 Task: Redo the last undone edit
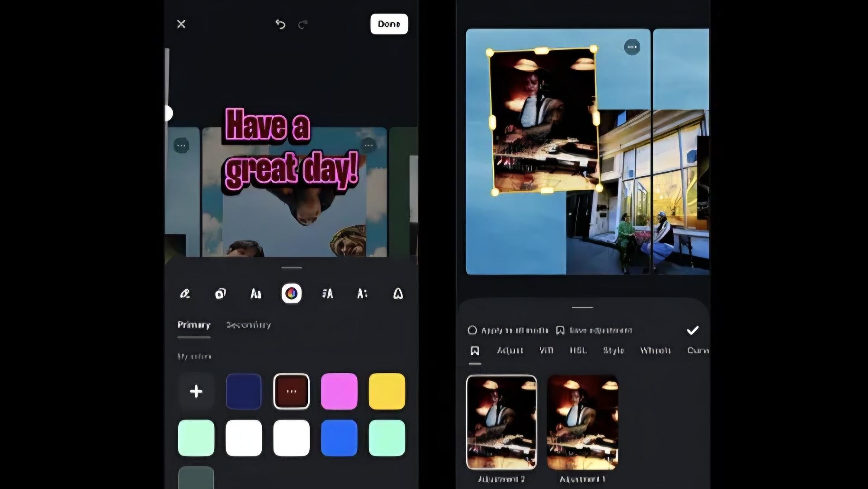(x=303, y=24)
